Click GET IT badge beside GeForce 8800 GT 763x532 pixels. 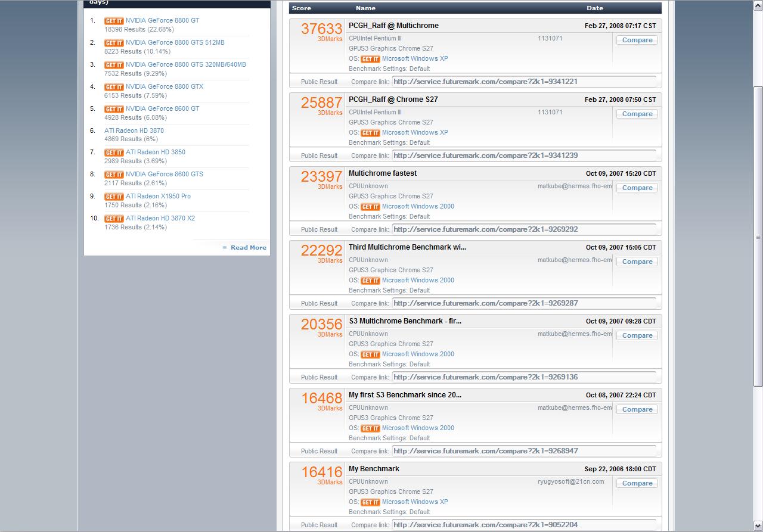tap(114, 21)
